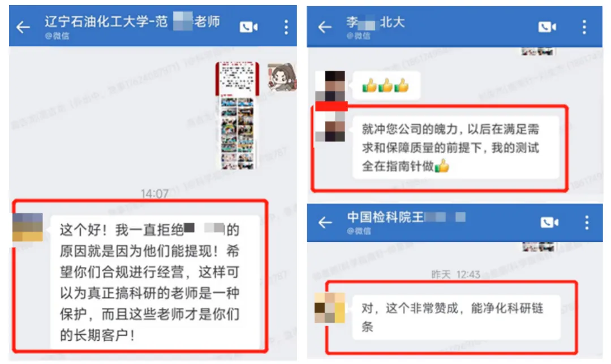This screenshot has width=611, height=364.
Task: Open avatar beside 这个好 message
Action: coord(28,227)
